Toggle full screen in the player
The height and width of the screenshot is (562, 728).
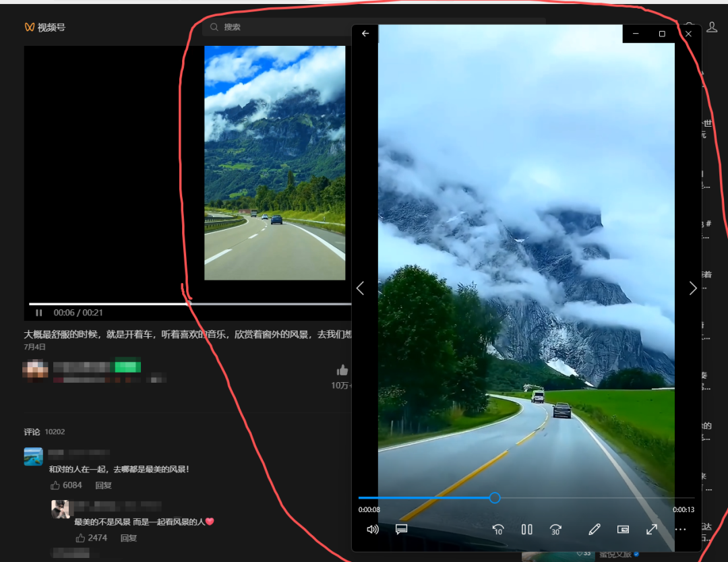pyautogui.click(x=652, y=530)
